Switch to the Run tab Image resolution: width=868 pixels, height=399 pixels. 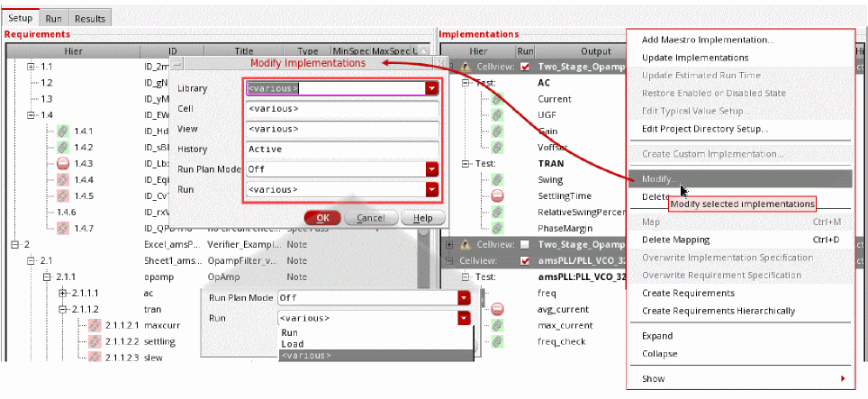coord(54,18)
